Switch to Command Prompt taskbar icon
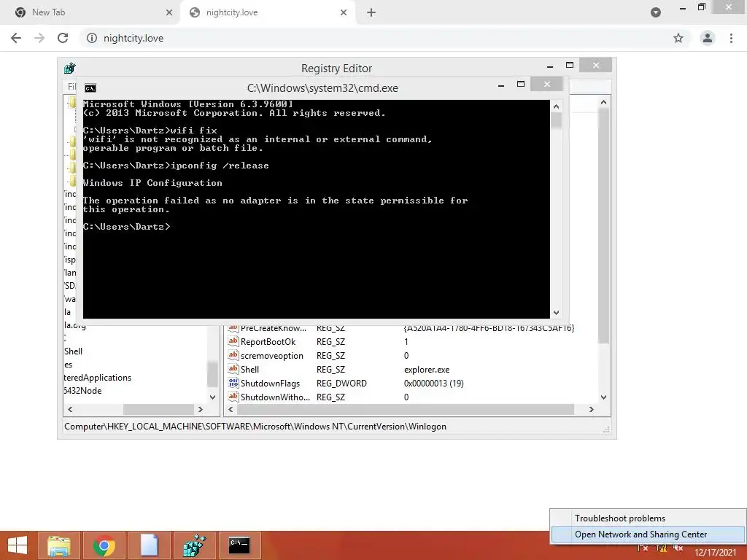The image size is (747, 560). coord(239,545)
